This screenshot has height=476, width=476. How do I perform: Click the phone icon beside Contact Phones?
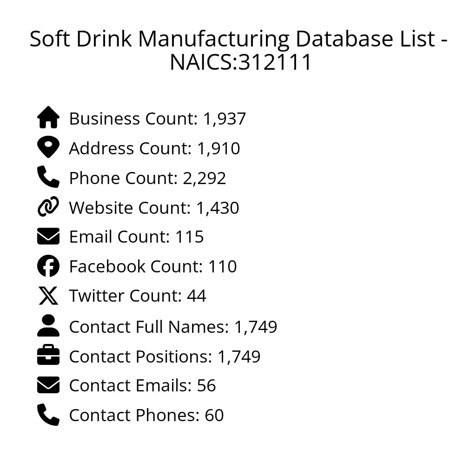[48, 415]
